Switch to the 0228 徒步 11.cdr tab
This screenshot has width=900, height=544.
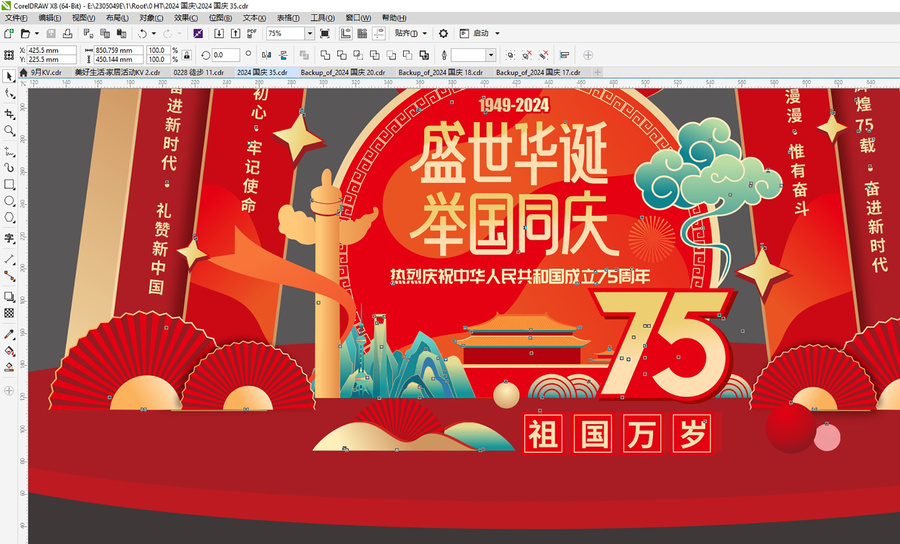point(199,72)
